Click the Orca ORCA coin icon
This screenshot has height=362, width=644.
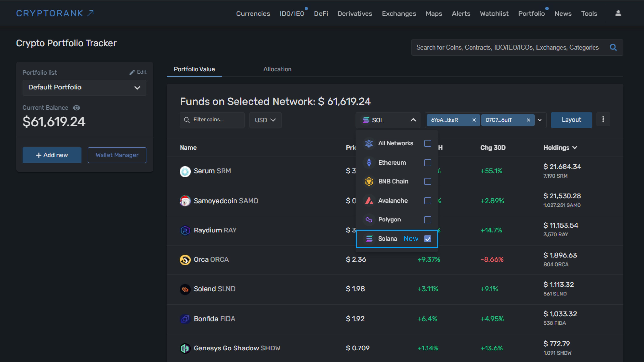click(185, 260)
